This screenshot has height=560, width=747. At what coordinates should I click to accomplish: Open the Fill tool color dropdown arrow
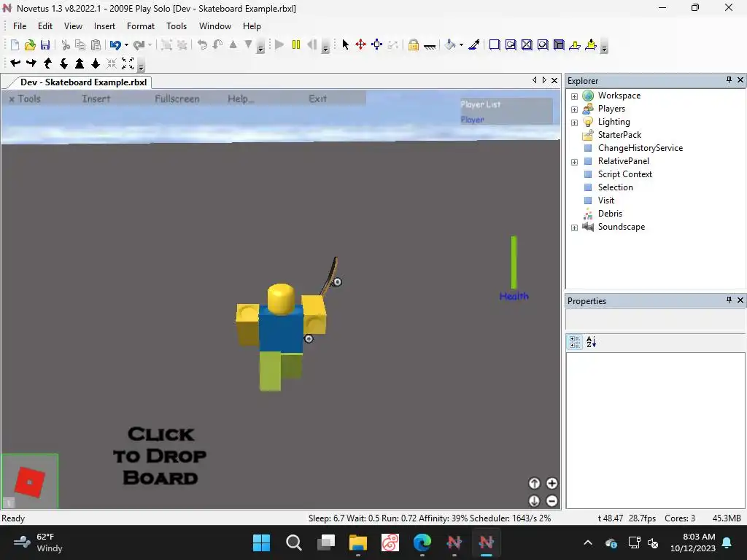(461, 44)
